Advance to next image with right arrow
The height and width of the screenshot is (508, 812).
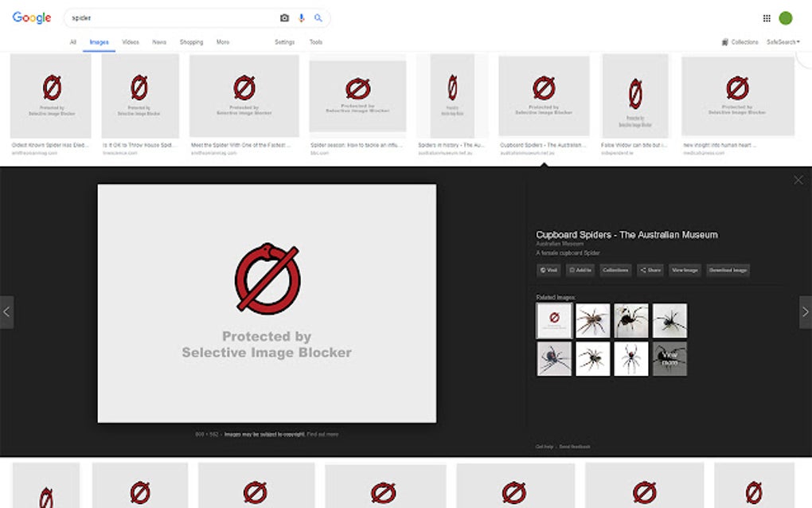coord(804,312)
